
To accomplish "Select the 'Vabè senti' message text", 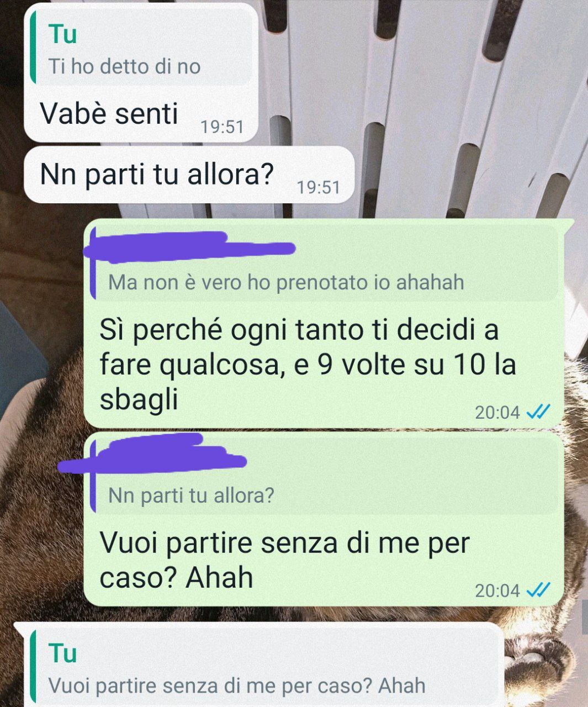I will tap(109, 114).
